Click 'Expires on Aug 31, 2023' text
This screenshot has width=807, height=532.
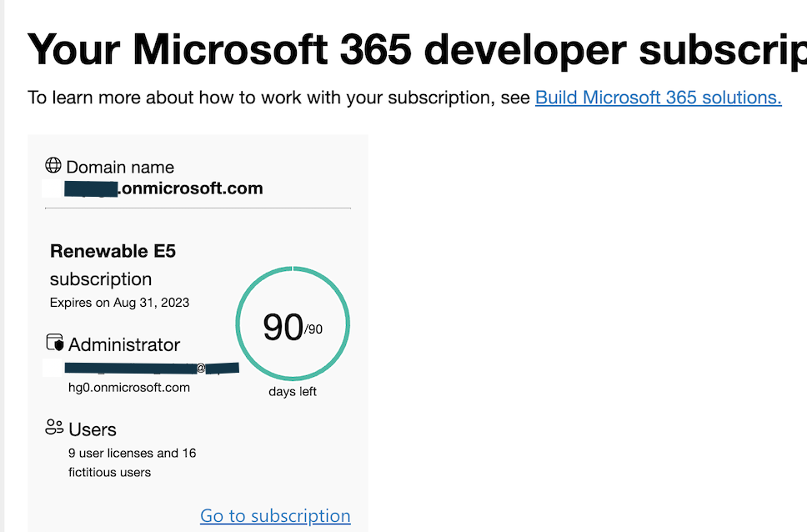119,303
